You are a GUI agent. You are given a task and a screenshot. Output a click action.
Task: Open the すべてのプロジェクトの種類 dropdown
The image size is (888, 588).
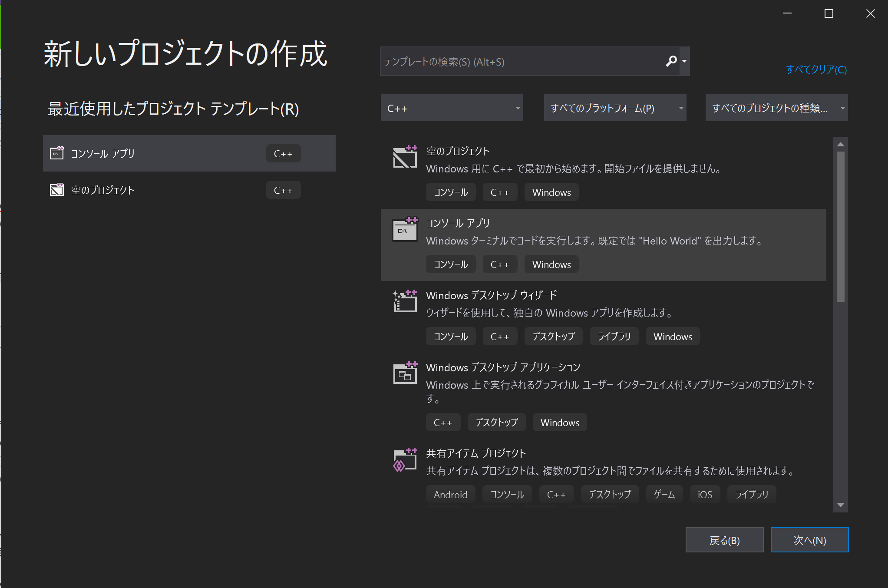pyautogui.click(x=776, y=108)
